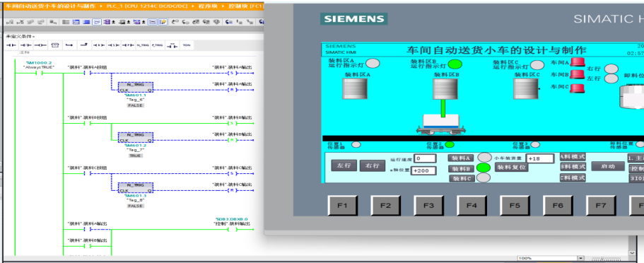The height and width of the screenshot is (263, 644).
Task: Open the zoom level 100% dropdown
Action: point(581,258)
